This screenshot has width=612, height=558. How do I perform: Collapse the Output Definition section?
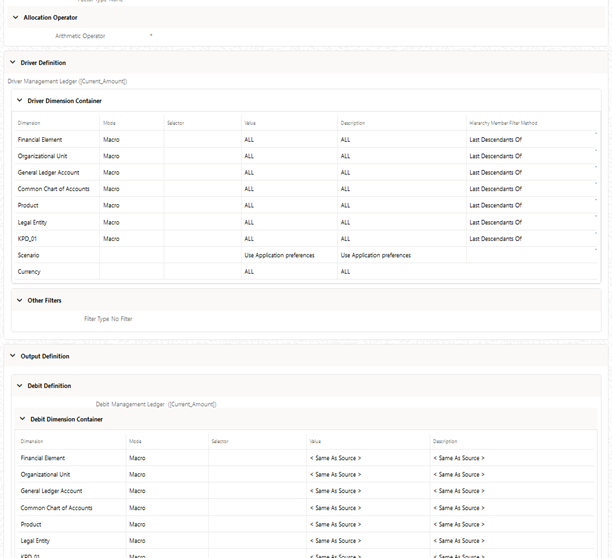pyautogui.click(x=13, y=356)
